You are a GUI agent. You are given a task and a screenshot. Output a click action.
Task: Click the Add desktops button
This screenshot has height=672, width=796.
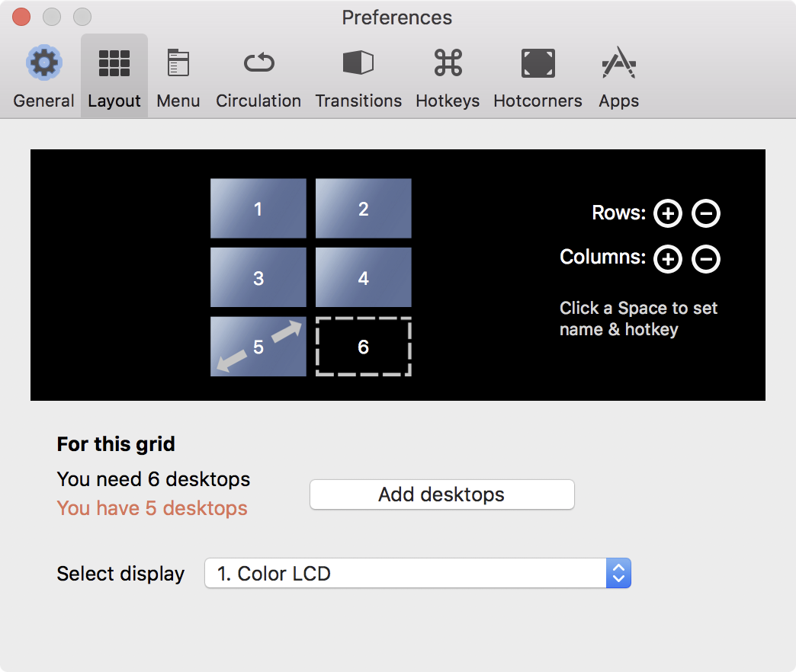pyautogui.click(x=441, y=494)
